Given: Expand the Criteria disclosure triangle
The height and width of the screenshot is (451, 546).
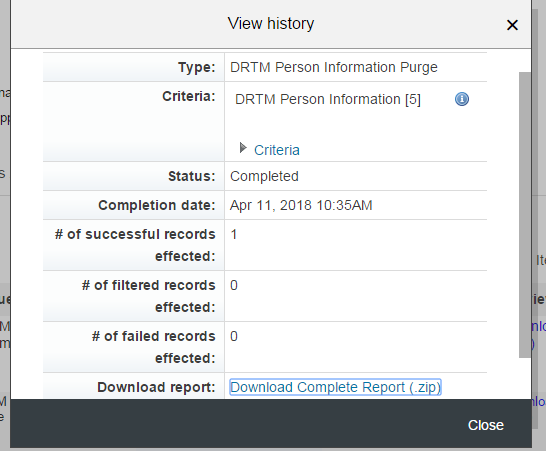Looking at the screenshot, I should point(243,148).
